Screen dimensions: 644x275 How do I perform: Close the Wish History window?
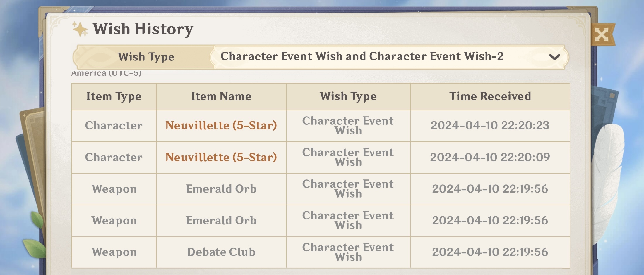click(602, 35)
